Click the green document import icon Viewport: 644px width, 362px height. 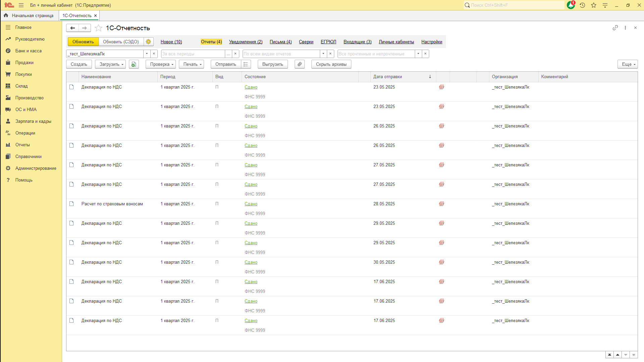tap(134, 64)
